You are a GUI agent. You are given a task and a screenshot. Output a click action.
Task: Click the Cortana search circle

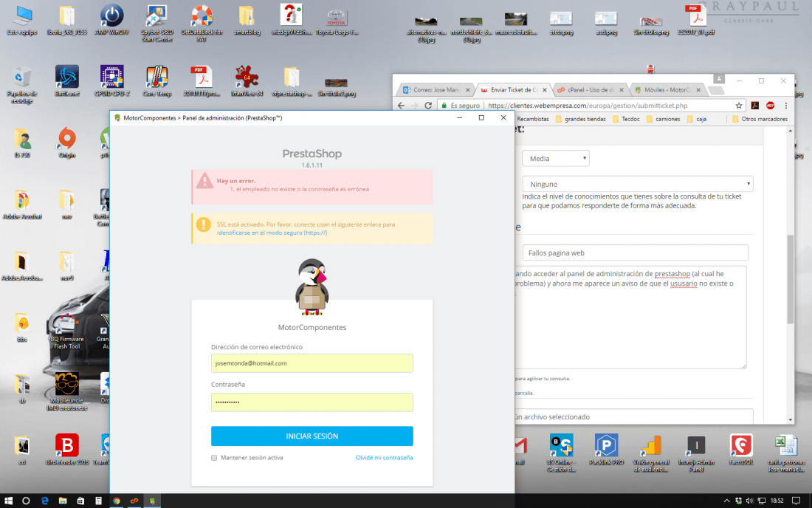[26, 501]
